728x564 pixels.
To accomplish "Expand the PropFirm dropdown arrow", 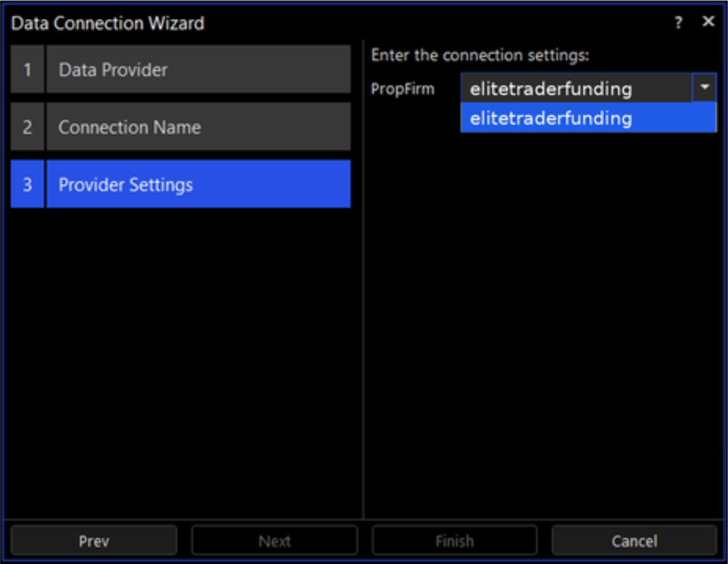I will coord(704,88).
